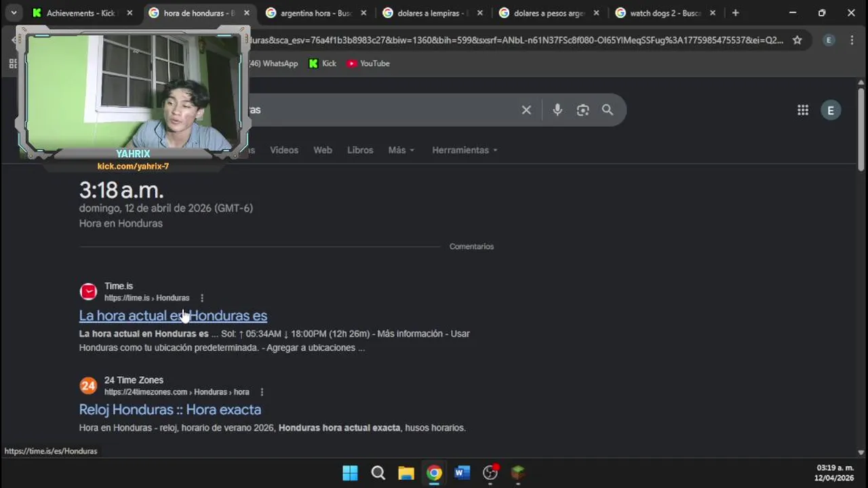Open the Windows Start menu
The height and width of the screenshot is (488, 868).
click(x=350, y=472)
